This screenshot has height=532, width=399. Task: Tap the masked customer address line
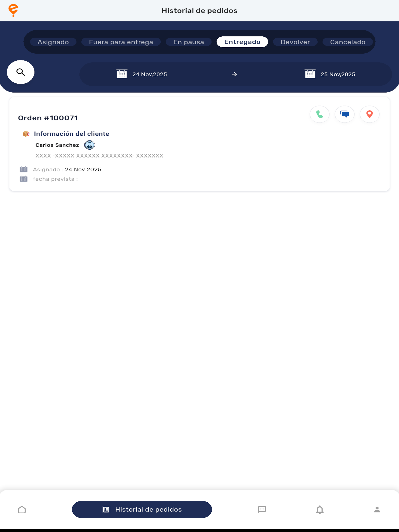point(99,156)
